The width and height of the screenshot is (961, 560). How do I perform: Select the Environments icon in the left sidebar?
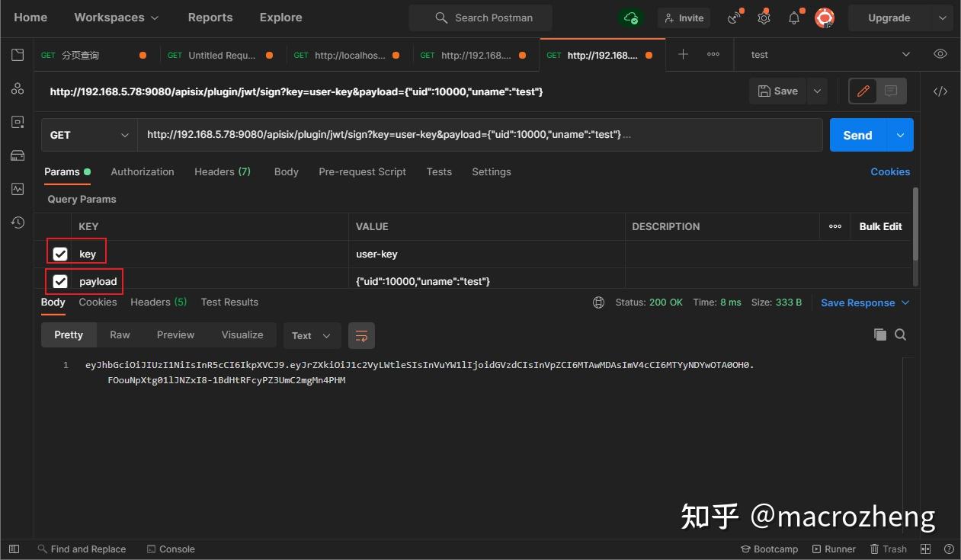[18, 121]
